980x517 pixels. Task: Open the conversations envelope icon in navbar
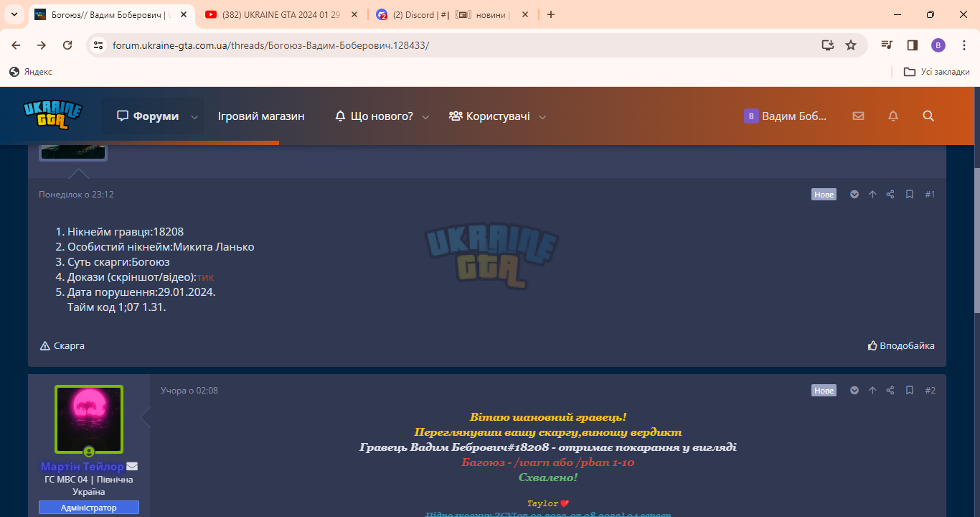858,116
